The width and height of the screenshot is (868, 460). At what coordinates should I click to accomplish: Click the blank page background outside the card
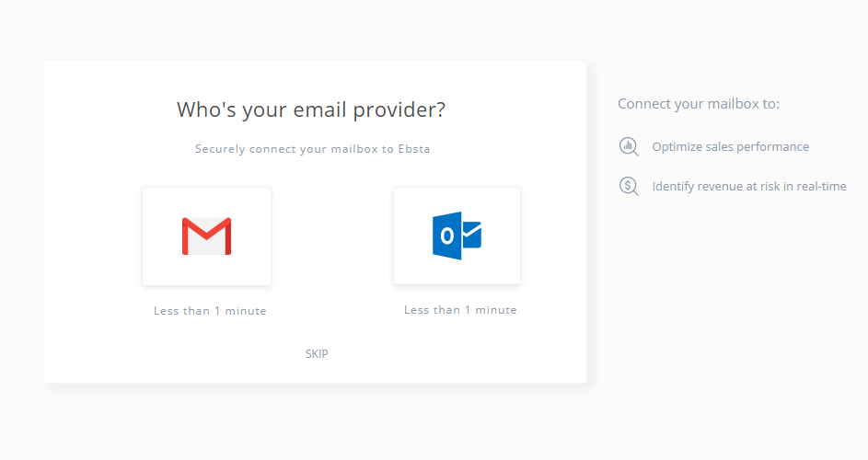click(720, 332)
